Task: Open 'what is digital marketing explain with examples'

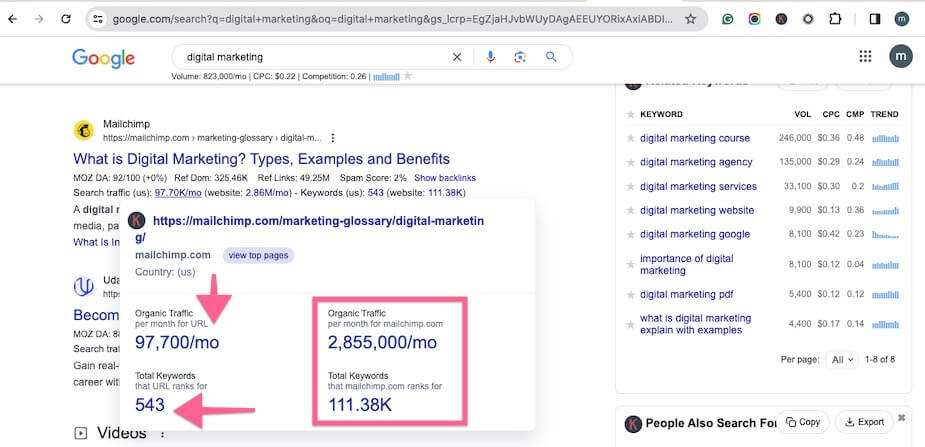Action: (x=696, y=324)
